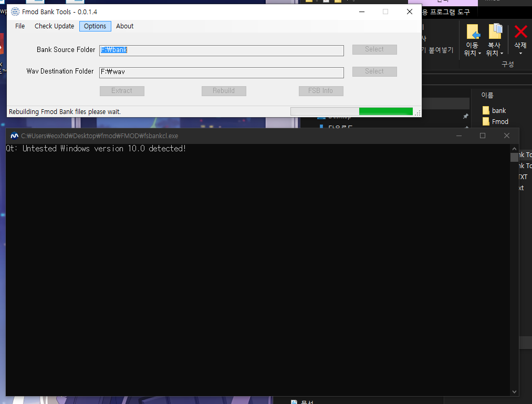Click the Copy To (복사 위치) icon in Explorer
The width and height of the screenshot is (532, 404).
point(495,32)
